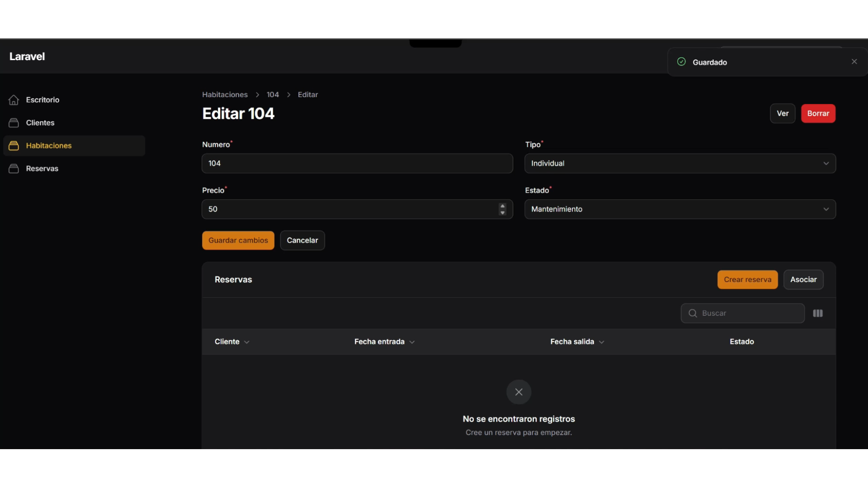Click the Reservas sidebar icon
The height and width of the screenshot is (488, 868).
tap(14, 169)
